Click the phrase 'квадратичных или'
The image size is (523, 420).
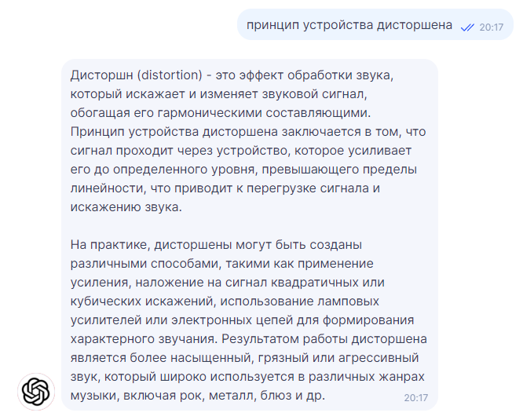(327, 283)
